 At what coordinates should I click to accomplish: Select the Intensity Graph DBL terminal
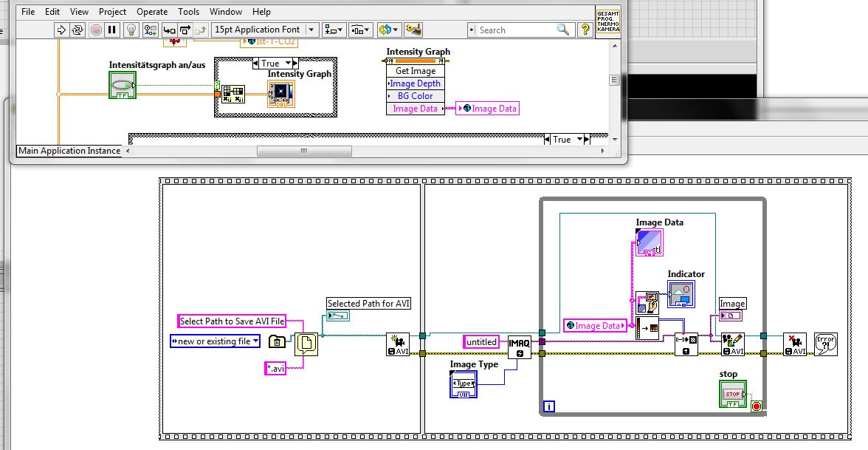point(281,93)
